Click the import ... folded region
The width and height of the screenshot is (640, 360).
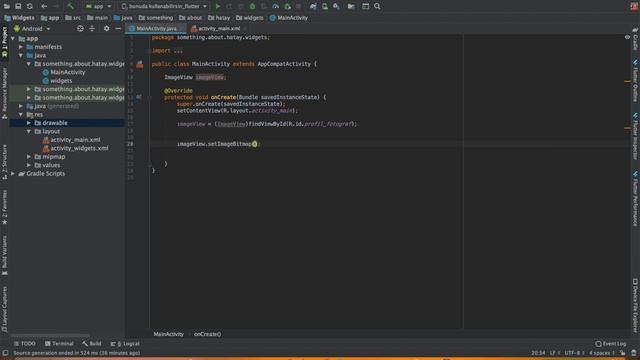[167, 51]
